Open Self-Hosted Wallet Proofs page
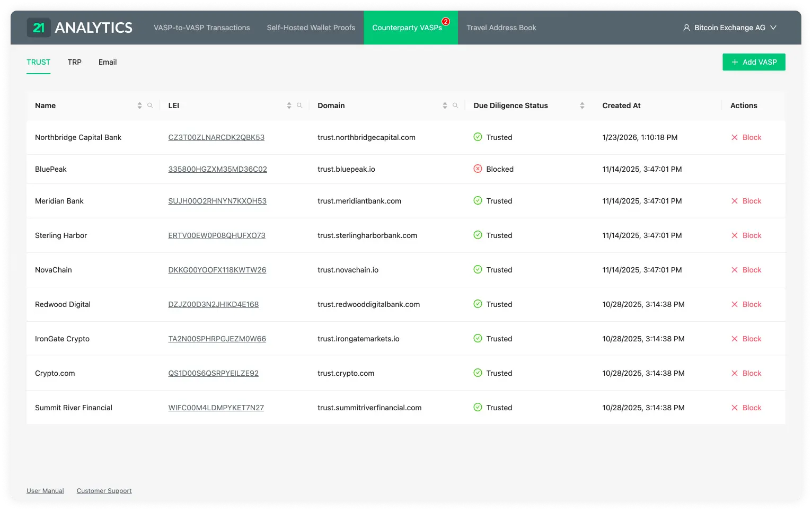This screenshot has width=812, height=511. coord(311,28)
